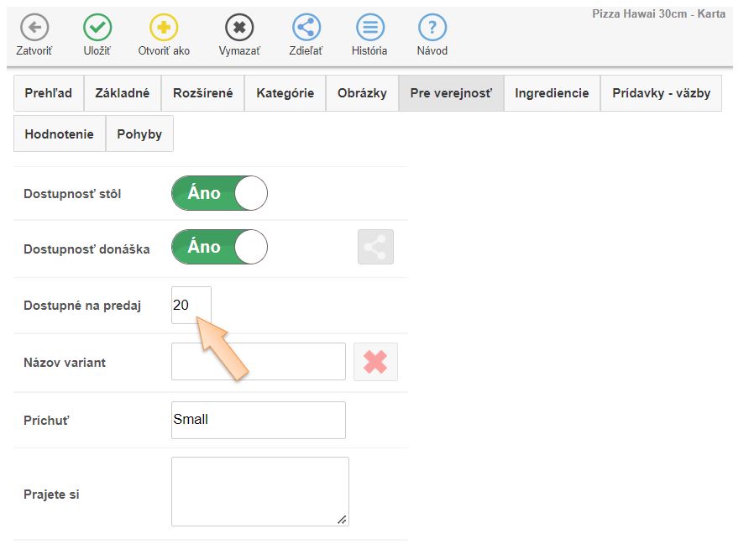749x560 pixels.
Task: Delete using the Vymazať X icon
Action: coord(239,28)
